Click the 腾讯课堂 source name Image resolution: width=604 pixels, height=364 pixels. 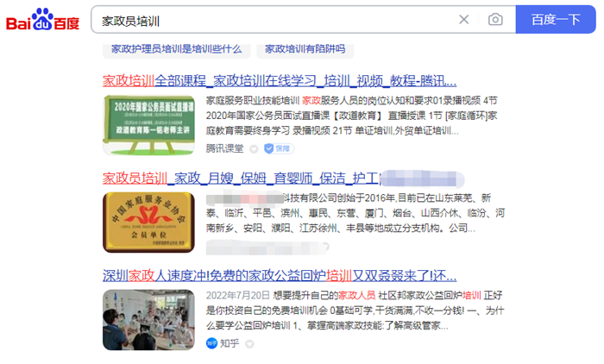point(224,148)
